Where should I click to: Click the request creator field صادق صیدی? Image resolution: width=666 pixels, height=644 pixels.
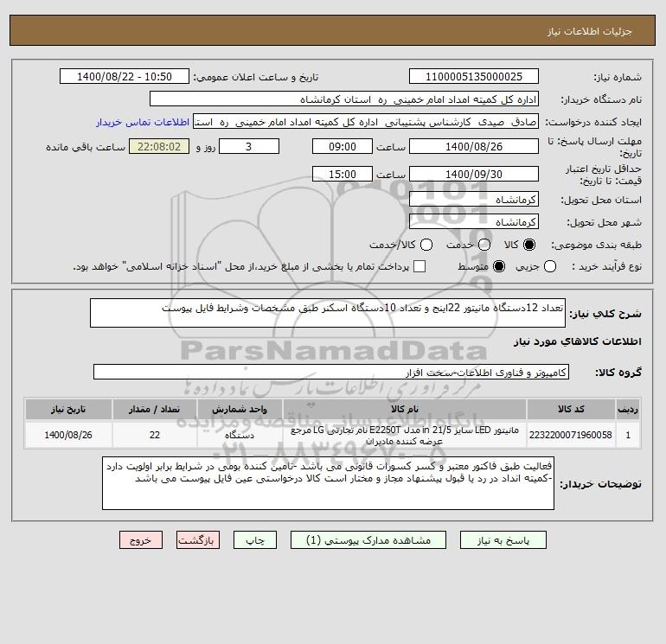pyautogui.click(x=366, y=122)
